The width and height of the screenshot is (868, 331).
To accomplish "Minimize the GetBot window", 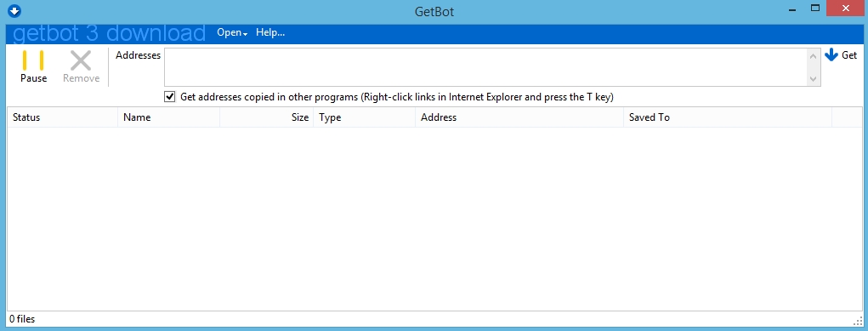I will 792,9.
